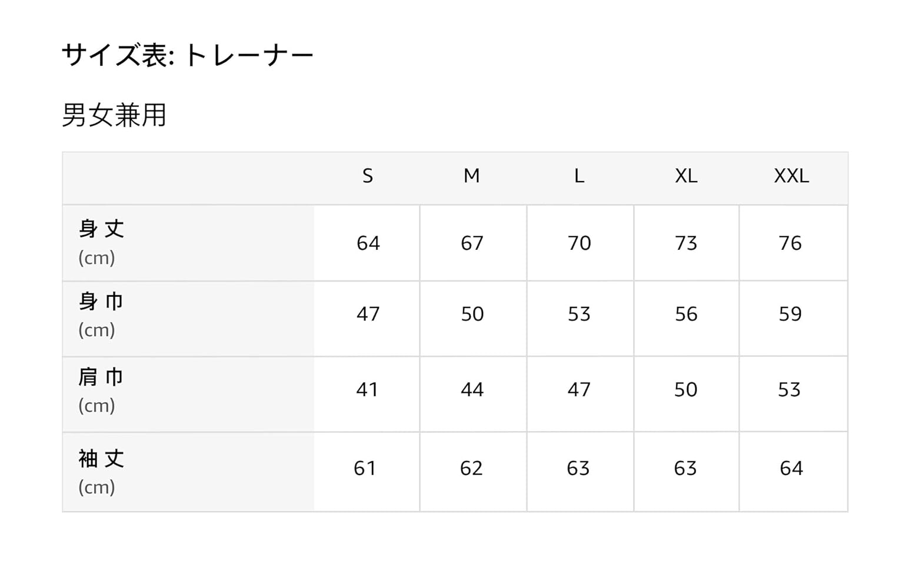Click 肩巾 value 44 under size M
The width and height of the screenshot is (922, 588).
point(472,389)
